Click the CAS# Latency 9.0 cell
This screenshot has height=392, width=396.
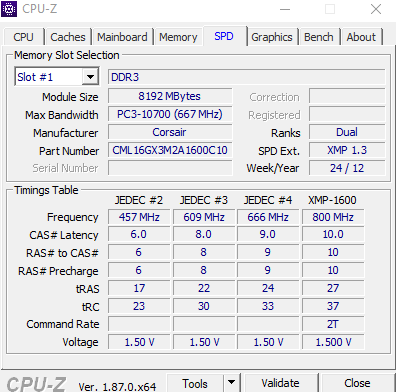tap(268, 234)
